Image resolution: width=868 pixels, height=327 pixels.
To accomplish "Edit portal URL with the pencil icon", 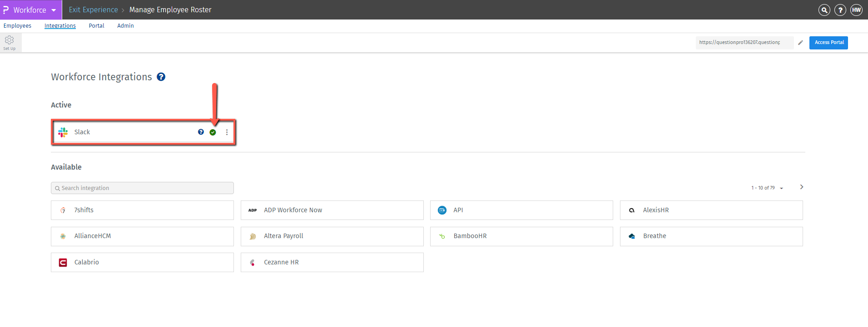I will 800,43.
